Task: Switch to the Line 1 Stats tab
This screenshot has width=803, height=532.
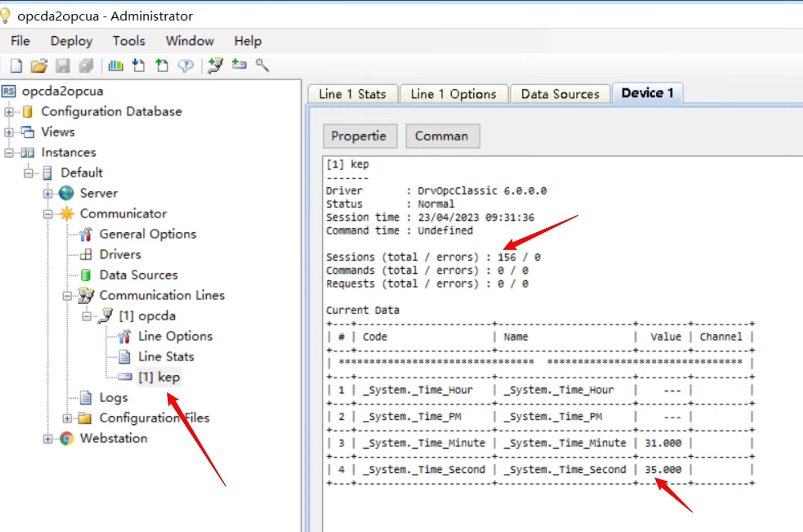Action: [352, 94]
